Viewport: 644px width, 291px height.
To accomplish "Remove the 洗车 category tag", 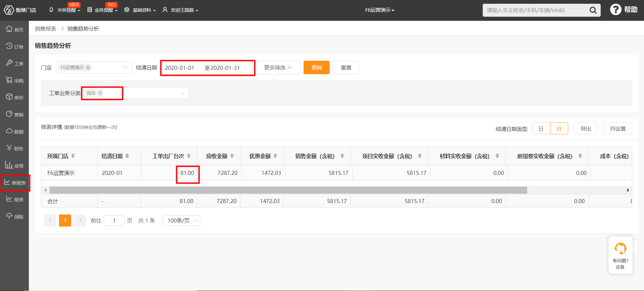I will 100,93.
